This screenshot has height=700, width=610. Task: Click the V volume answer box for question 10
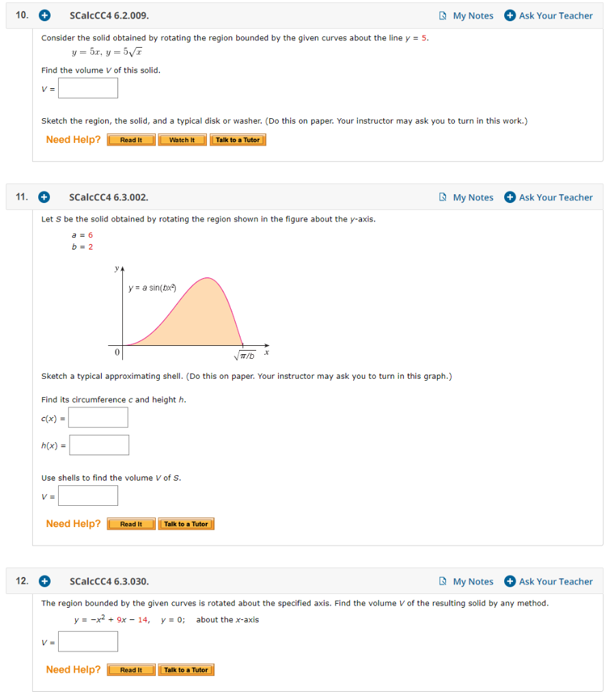pyautogui.click(x=87, y=87)
